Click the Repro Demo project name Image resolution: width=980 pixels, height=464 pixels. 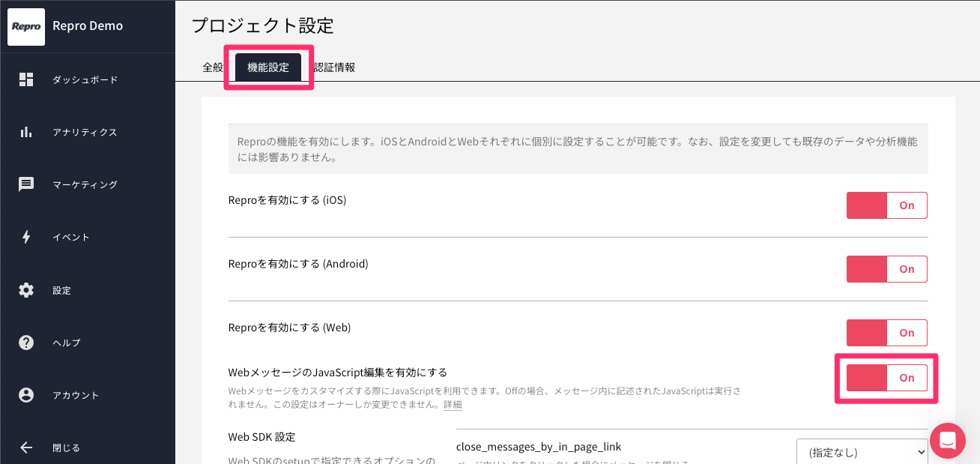88,26
